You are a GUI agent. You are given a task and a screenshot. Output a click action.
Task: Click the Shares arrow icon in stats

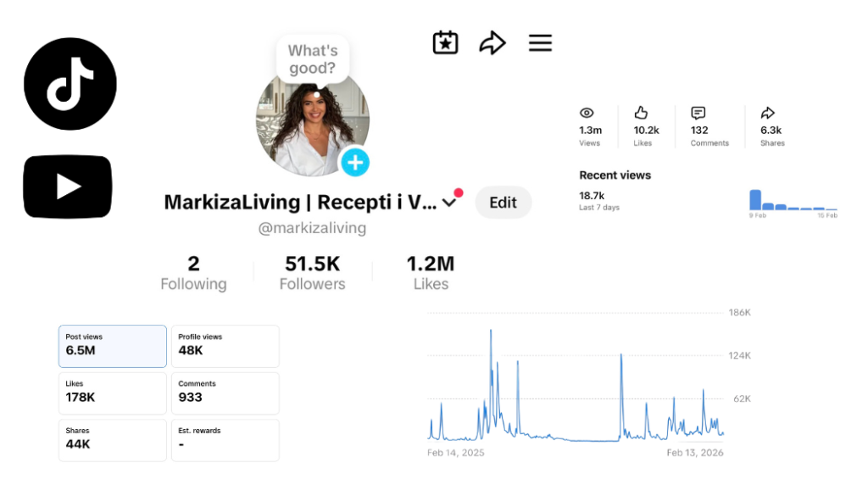tap(768, 113)
